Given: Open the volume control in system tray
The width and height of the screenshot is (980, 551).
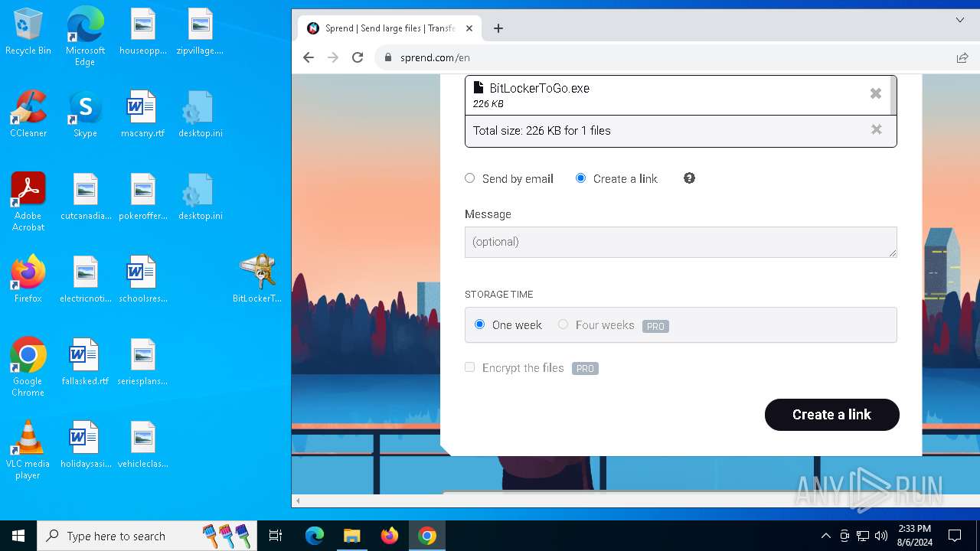Looking at the screenshot, I should pyautogui.click(x=881, y=536).
